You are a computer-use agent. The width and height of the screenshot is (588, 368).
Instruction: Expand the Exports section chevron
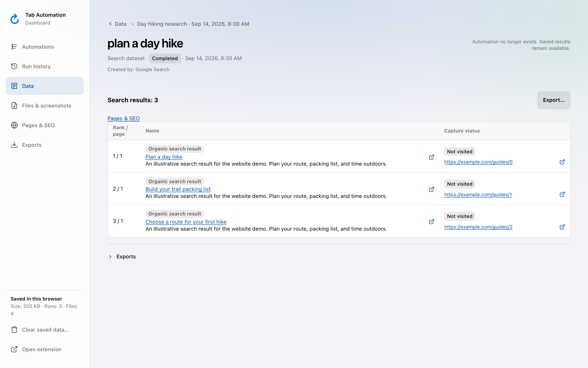point(110,257)
